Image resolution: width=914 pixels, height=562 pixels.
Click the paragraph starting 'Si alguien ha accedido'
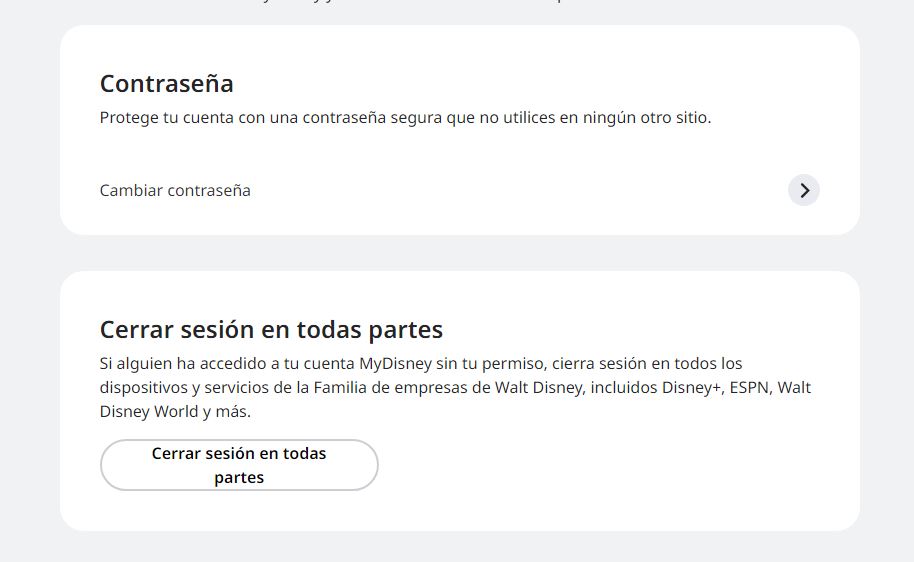(455, 388)
